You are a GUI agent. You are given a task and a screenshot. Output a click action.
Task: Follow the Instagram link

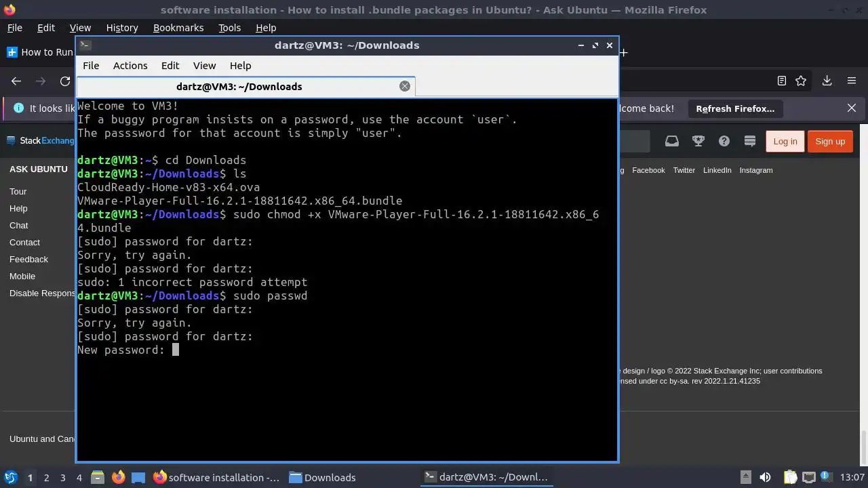coord(755,170)
